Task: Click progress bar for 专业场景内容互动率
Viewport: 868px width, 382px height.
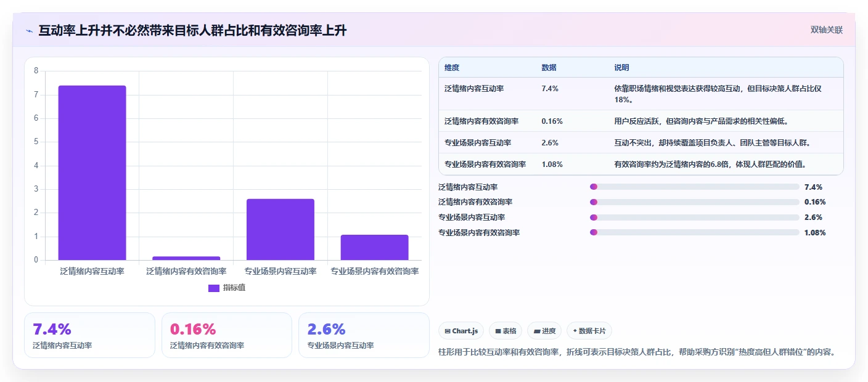Action: tap(695, 217)
